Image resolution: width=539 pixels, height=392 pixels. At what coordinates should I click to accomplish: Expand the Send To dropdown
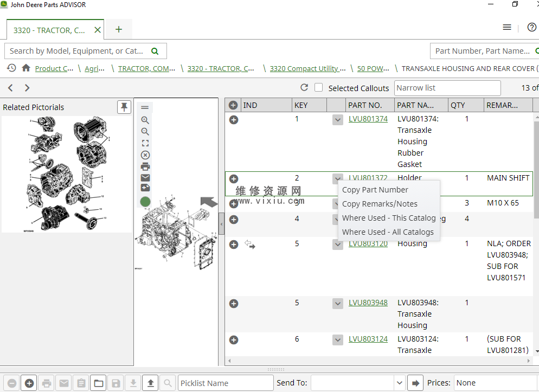point(399,383)
